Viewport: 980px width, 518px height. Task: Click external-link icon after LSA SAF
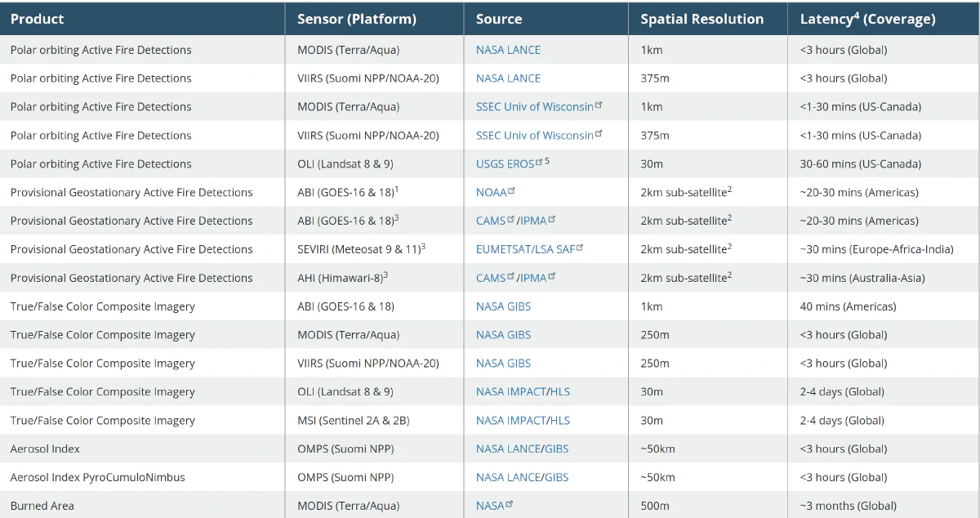[580, 248]
